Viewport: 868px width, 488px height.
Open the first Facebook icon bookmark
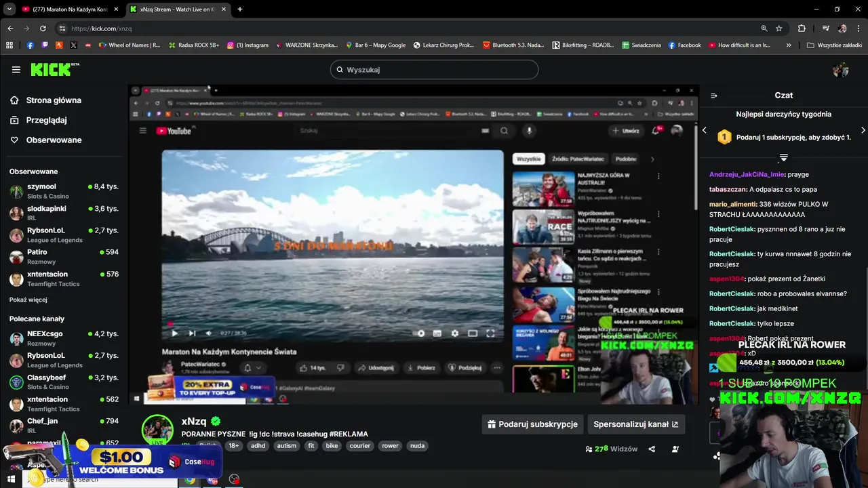pyautogui.click(x=30, y=45)
